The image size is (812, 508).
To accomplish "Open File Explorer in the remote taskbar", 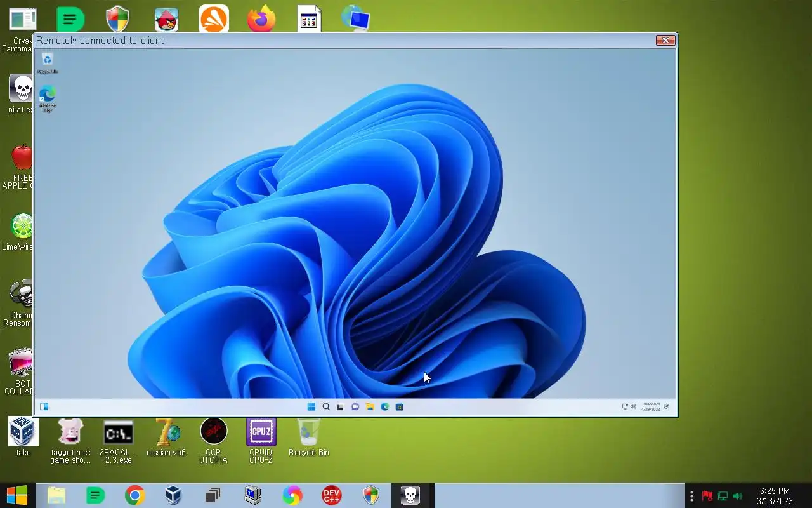I will [370, 407].
